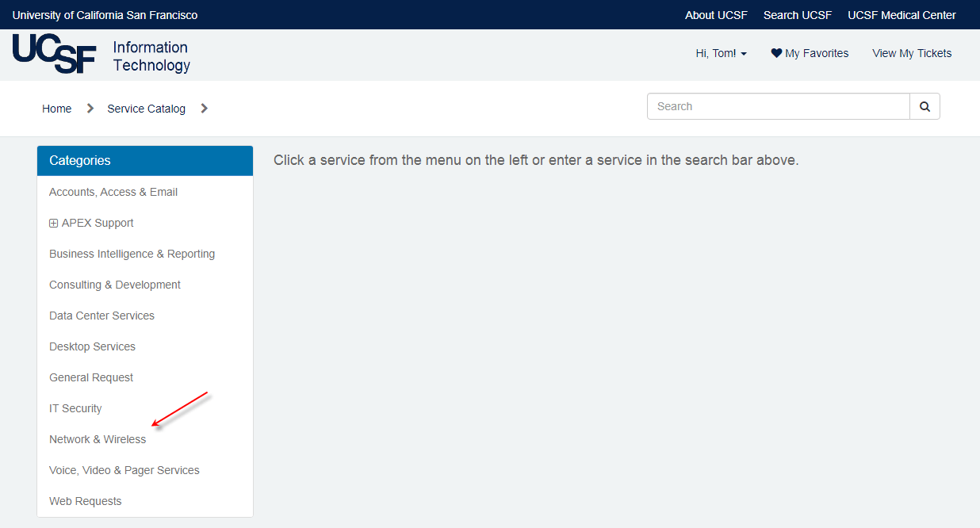
Task: Open General Request category
Action: click(91, 377)
